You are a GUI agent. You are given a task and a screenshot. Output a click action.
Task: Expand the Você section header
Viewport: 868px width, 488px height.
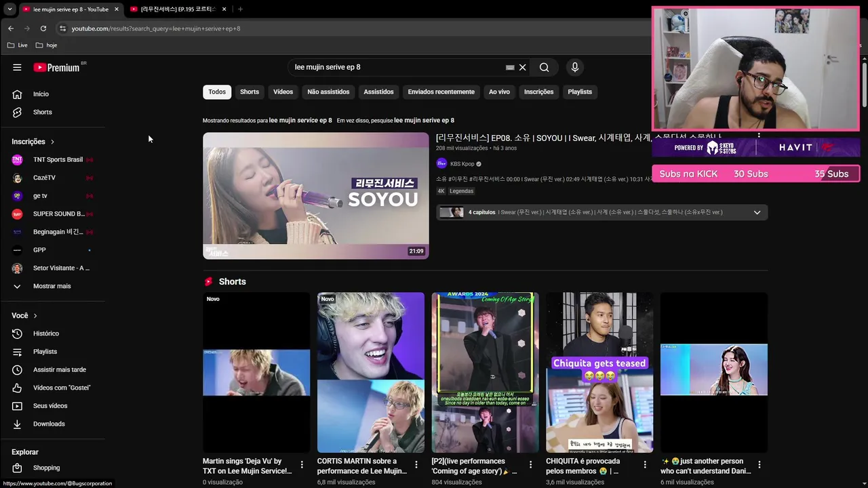(25, 315)
